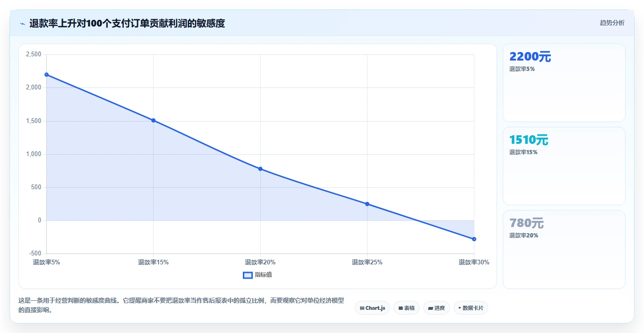Click the chart title 退款率上升对100个支付订单贡献利润的敏感度

coord(127,23)
